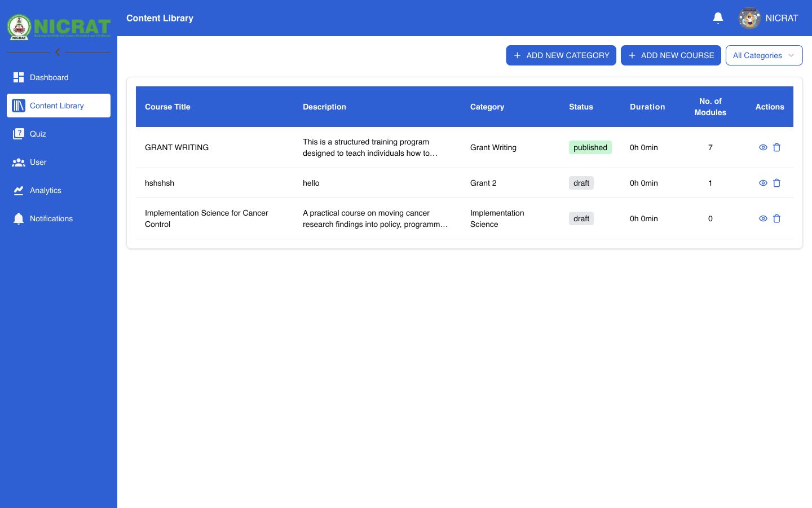
Task: Delete the Implementation Science for Cancer Control course
Action: coord(776,218)
